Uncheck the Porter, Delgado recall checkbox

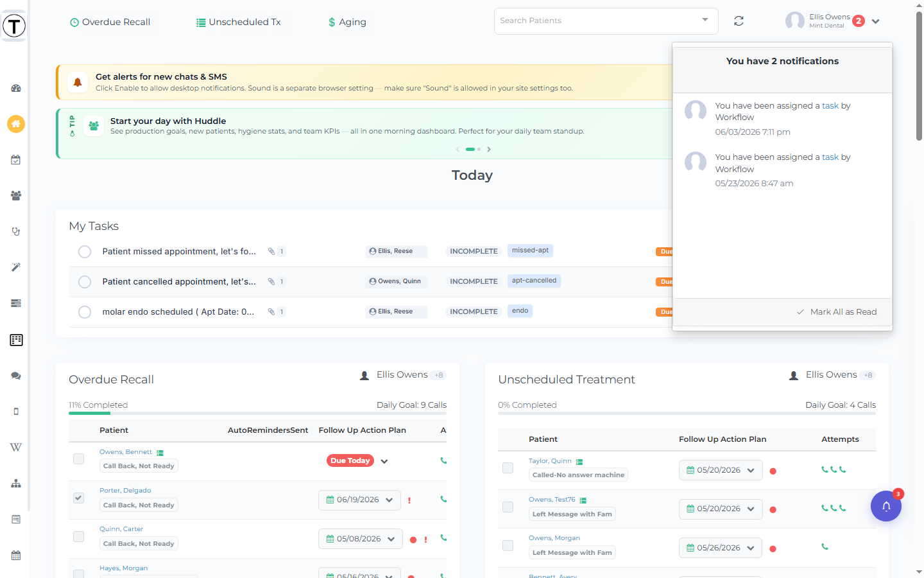79,498
